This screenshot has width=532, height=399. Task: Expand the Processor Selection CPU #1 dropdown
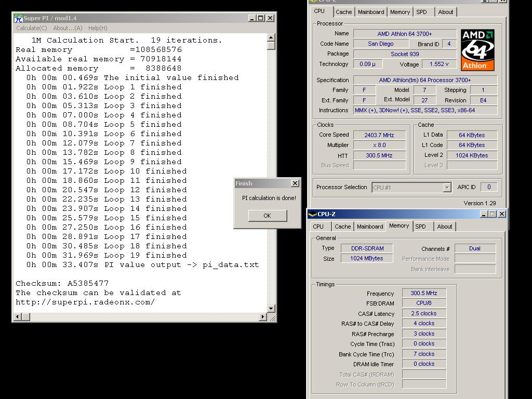coord(447,187)
